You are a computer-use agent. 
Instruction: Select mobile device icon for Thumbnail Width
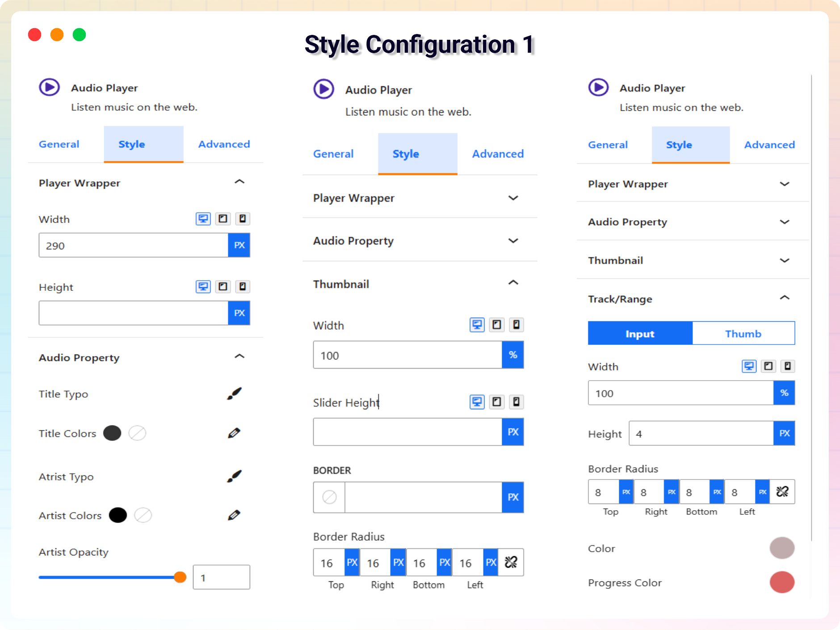pyautogui.click(x=517, y=325)
